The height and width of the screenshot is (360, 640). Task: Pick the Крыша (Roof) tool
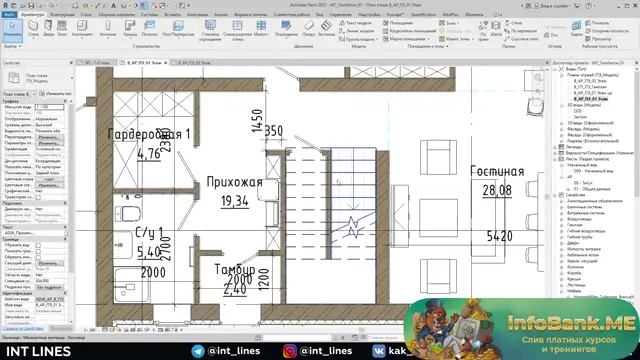pyautogui.click(x=130, y=29)
